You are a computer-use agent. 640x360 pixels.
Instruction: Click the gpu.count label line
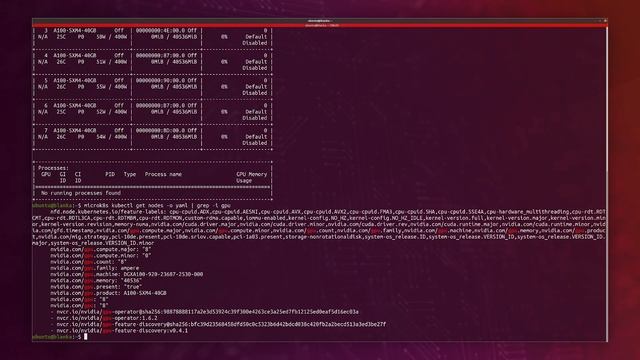[x=88, y=262]
